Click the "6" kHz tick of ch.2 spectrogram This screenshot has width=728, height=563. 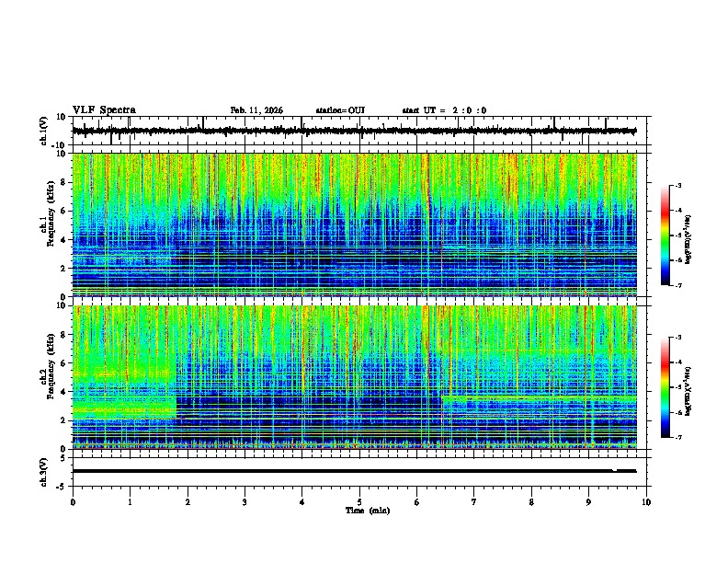coord(63,363)
